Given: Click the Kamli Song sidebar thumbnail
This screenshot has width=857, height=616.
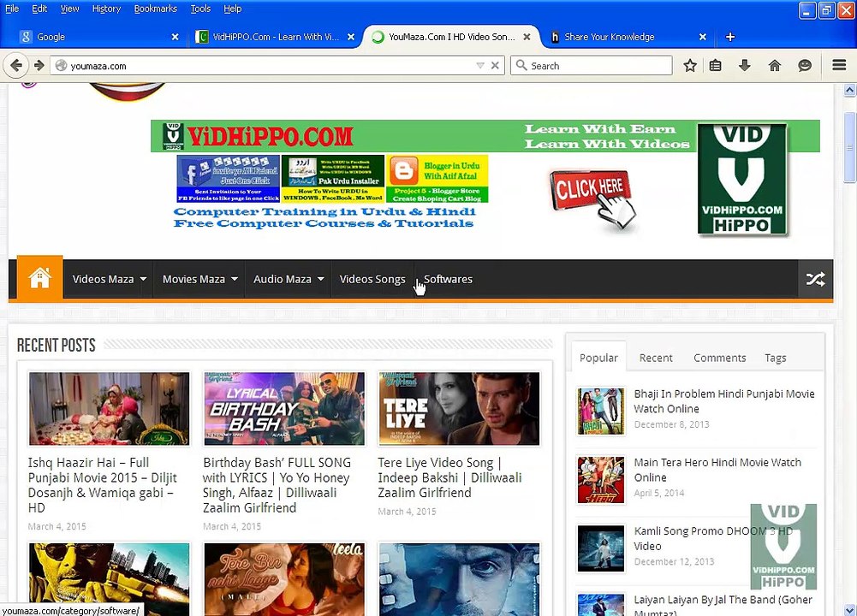Looking at the screenshot, I should tap(601, 548).
